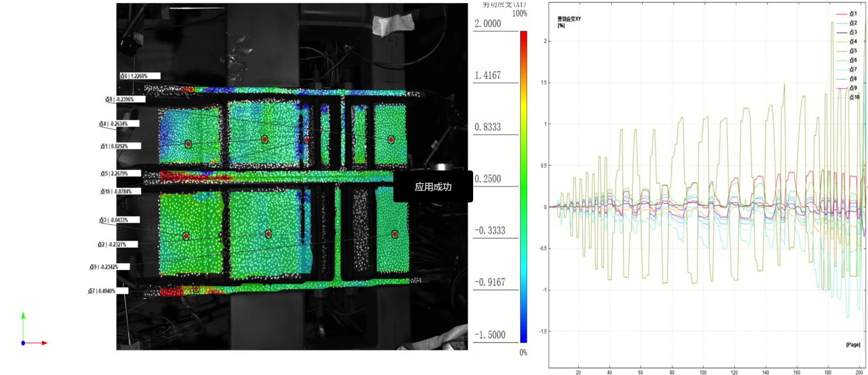Select the point marker on the top strip

click(x=191, y=89)
